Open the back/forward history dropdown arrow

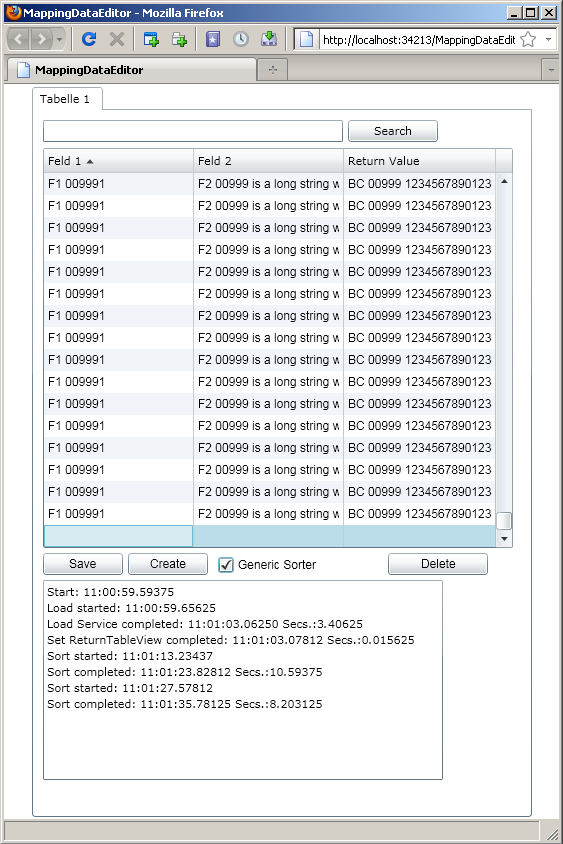click(x=60, y=39)
